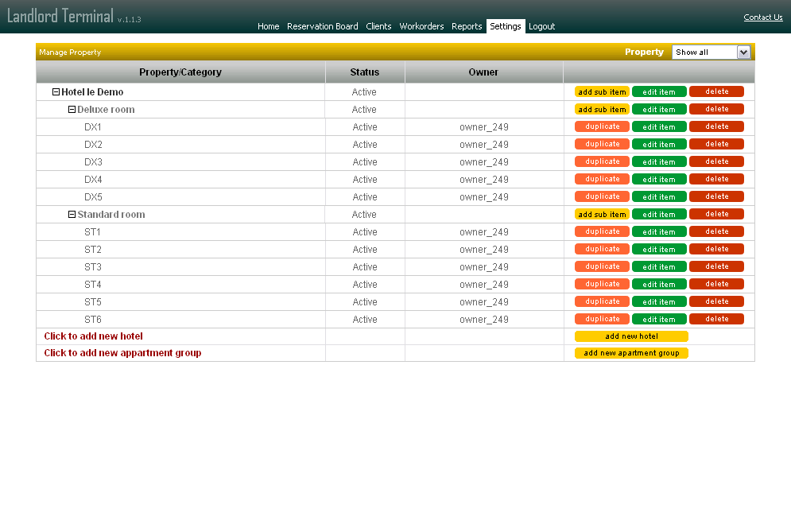Collapse the Deluxe room category
791x532 pixels.
72,109
